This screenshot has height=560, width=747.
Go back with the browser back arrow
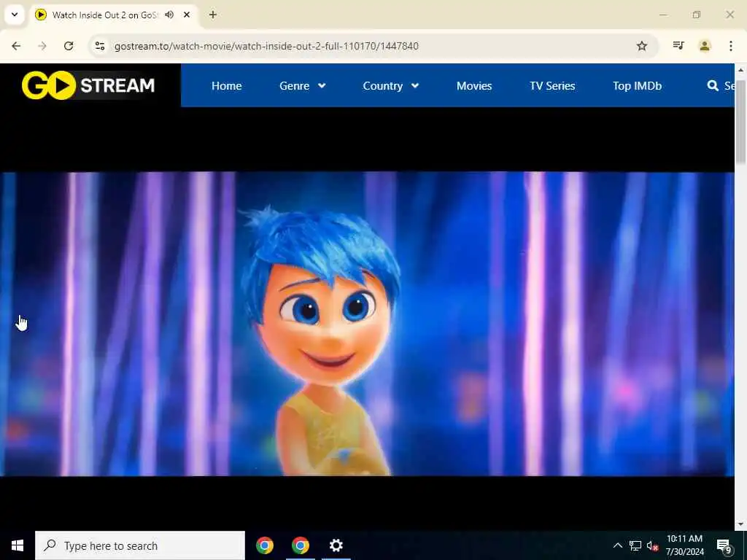pyautogui.click(x=16, y=46)
